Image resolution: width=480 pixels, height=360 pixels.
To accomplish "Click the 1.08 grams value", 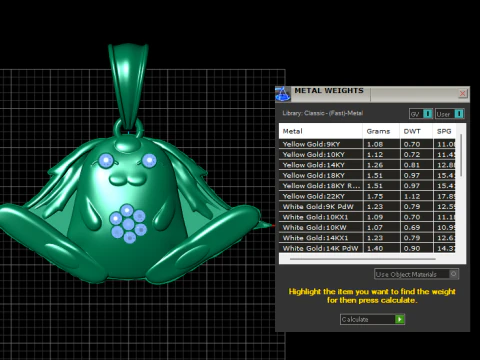I will [x=375, y=144].
